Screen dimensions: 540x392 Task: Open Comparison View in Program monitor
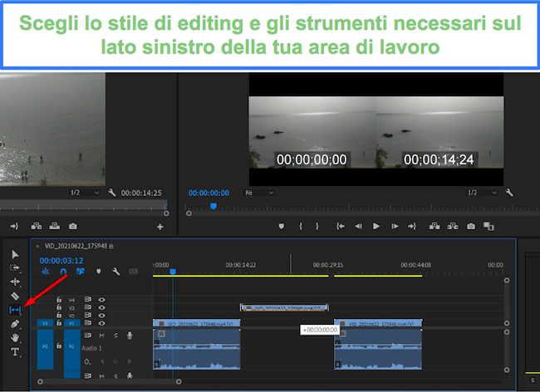pos(488,226)
